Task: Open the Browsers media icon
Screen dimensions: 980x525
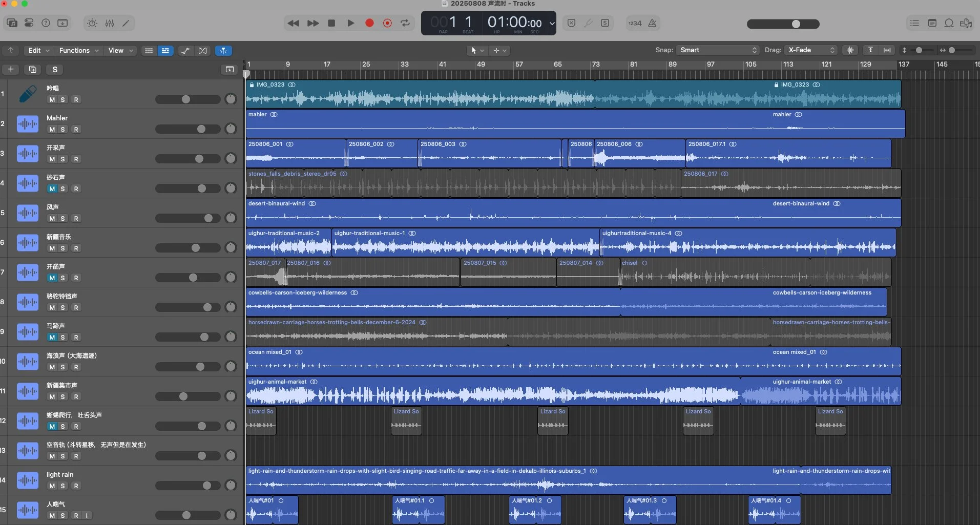Action: (x=966, y=23)
